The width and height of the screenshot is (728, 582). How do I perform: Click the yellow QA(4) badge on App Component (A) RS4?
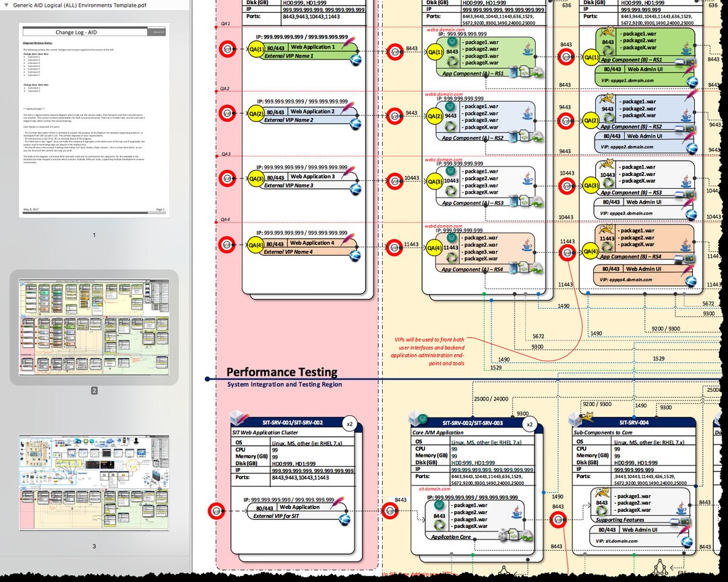(x=434, y=248)
